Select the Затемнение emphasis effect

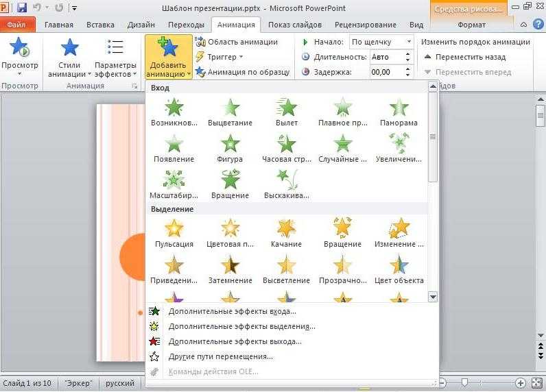click(x=230, y=269)
